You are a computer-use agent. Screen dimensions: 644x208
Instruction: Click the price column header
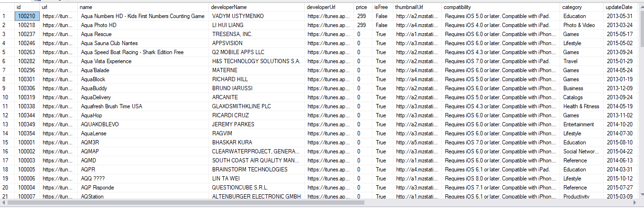(x=363, y=7)
